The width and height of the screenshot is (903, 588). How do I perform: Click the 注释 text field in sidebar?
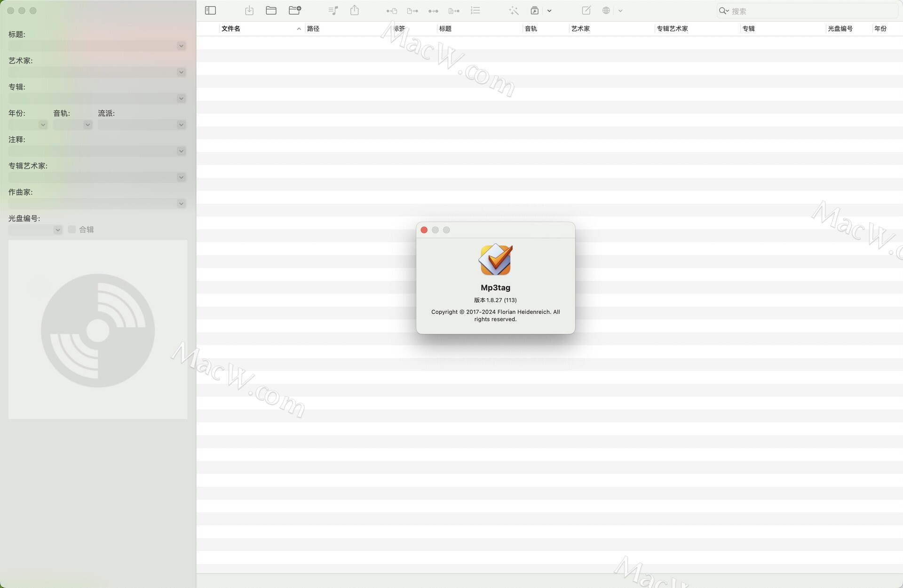click(93, 151)
